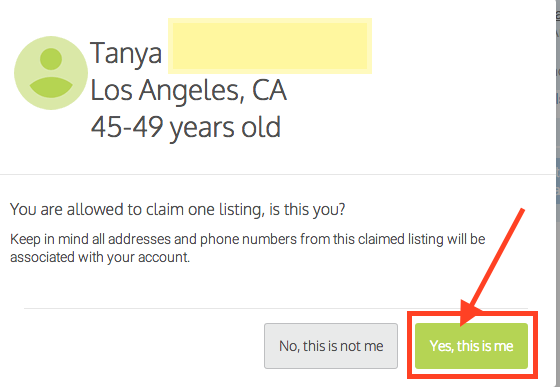Click the 'is this you?' phrase
The image size is (560, 387).
point(307,209)
